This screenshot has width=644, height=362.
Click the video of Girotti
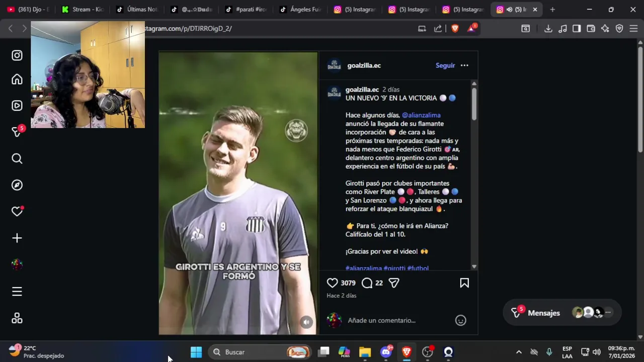[238, 194]
